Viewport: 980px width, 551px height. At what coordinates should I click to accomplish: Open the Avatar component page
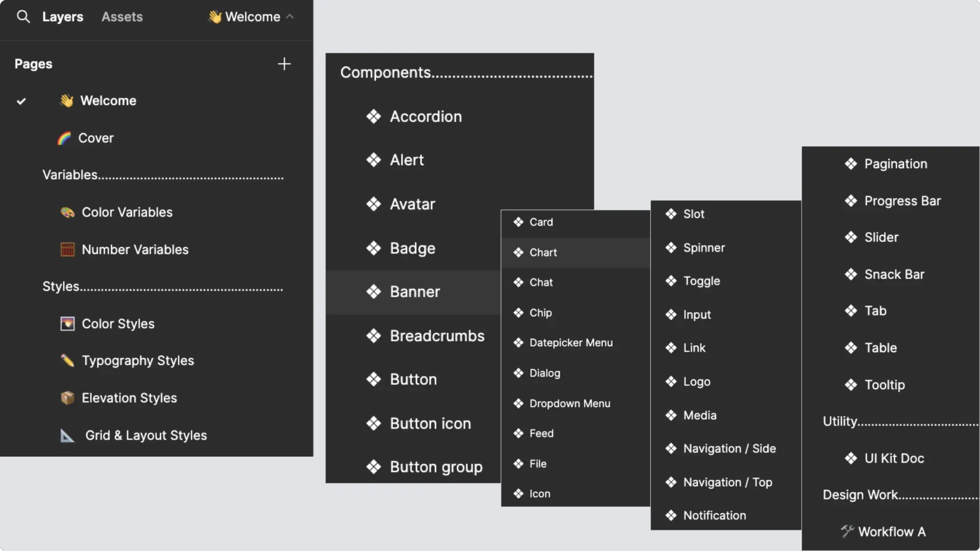(x=412, y=204)
